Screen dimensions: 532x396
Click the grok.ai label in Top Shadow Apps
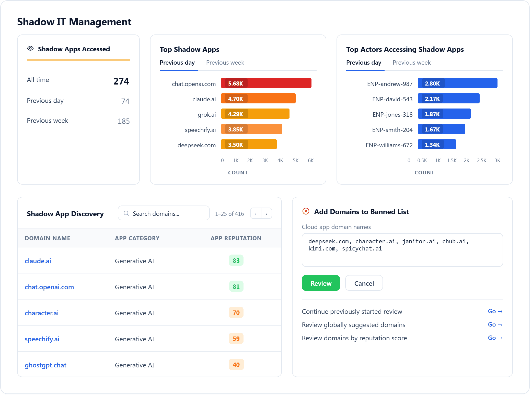[x=207, y=114]
